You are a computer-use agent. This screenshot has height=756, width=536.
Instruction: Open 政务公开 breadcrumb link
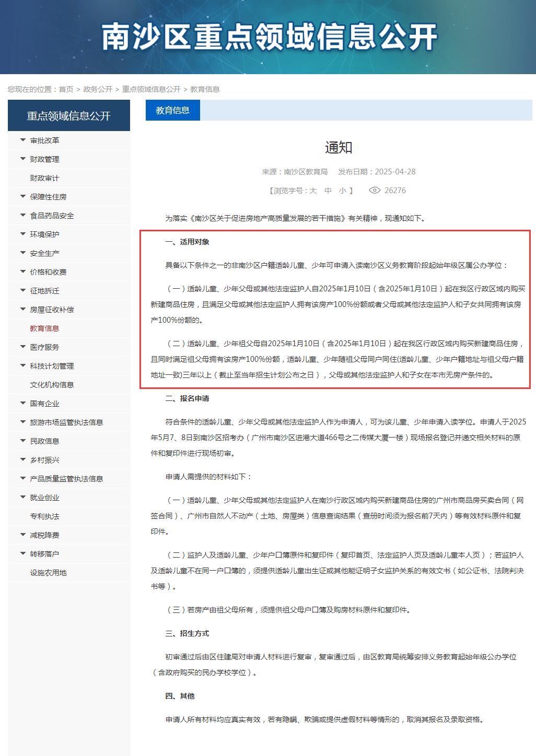(98, 89)
